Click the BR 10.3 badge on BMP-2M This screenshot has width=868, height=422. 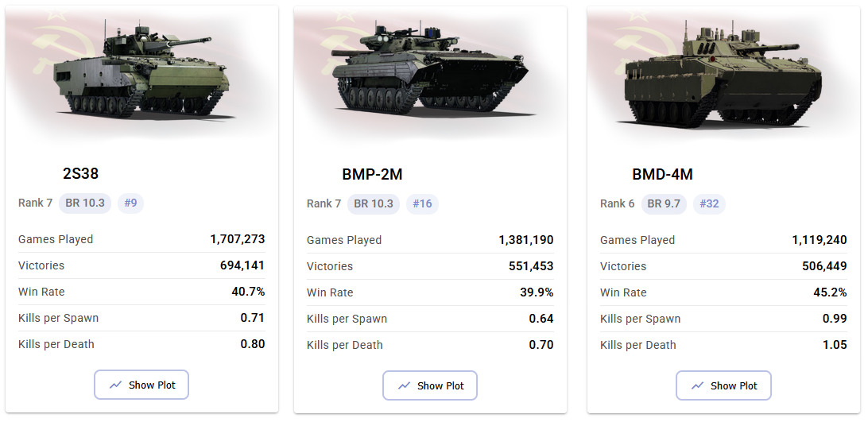[374, 203]
